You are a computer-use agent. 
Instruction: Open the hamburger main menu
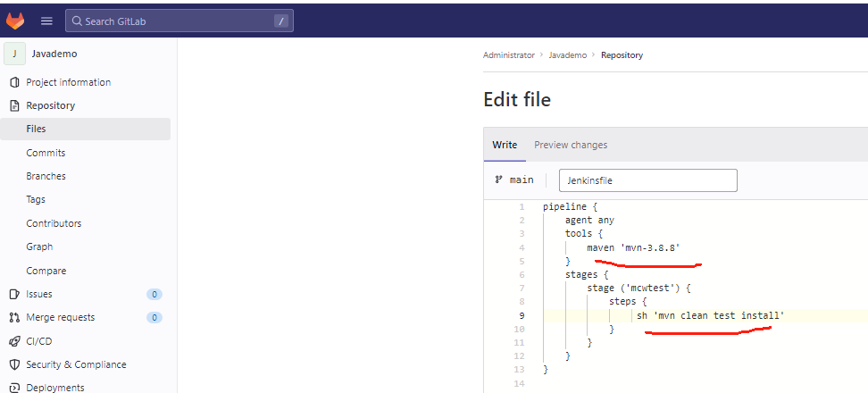[46, 21]
